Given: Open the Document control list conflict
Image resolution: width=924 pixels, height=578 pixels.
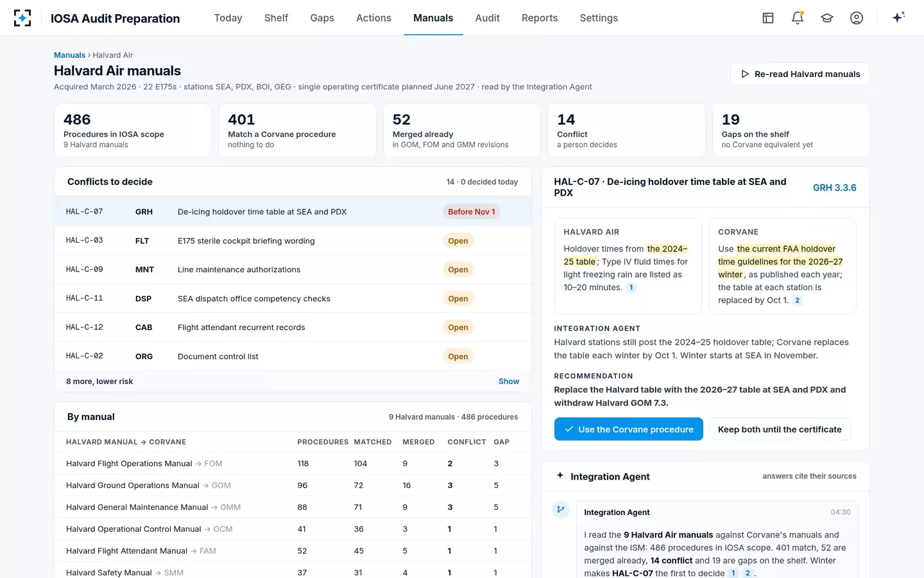Looking at the screenshot, I should pos(293,356).
